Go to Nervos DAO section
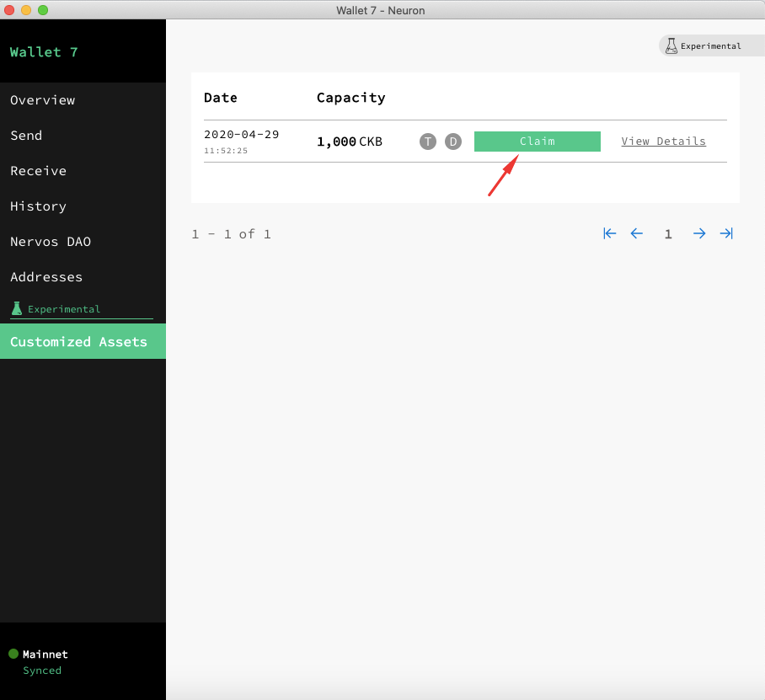Image resolution: width=765 pixels, height=700 pixels. pyautogui.click(x=51, y=242)
